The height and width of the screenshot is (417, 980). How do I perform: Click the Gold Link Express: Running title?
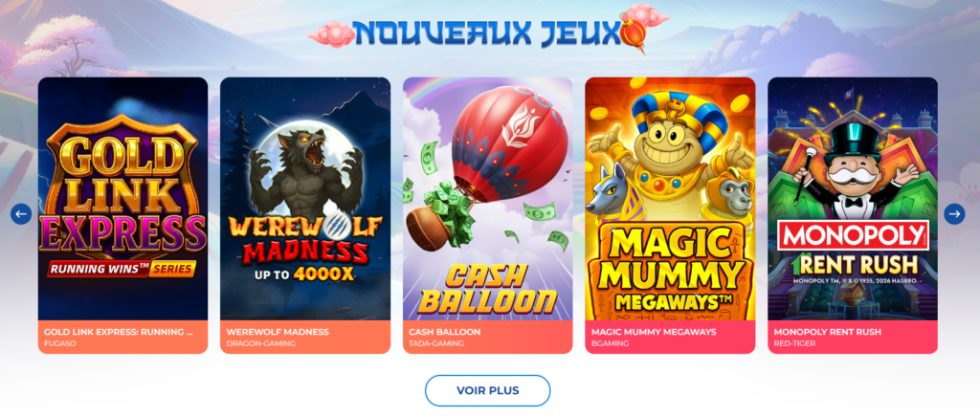[x=118, y=332]
